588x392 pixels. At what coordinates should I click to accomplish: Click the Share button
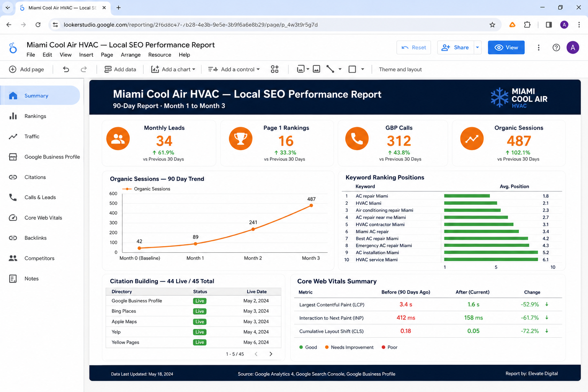[x=456, y=47]
